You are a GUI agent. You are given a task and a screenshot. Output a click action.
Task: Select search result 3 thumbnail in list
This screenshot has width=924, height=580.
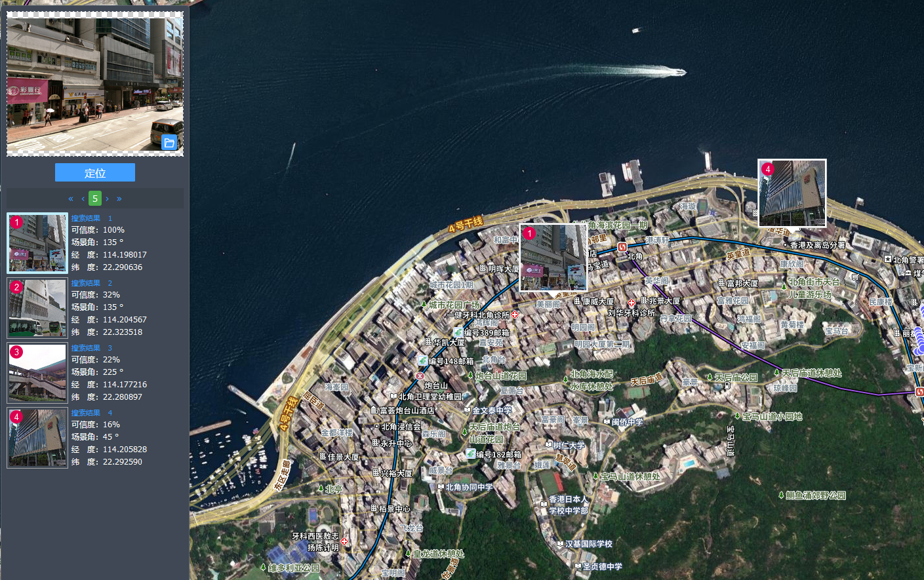coord(37,373)
